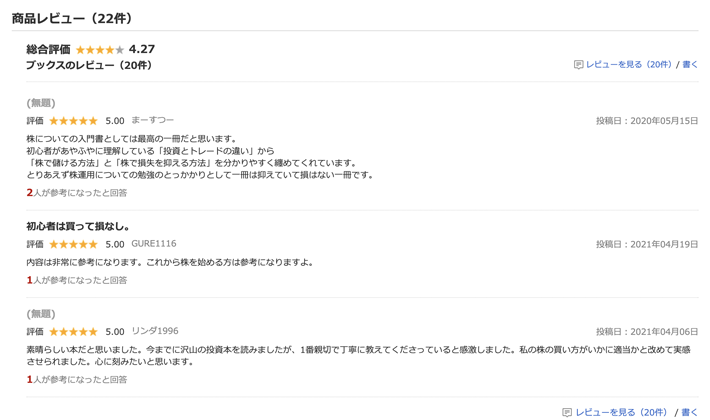Open reviewer まーすつー's name
710x420 pixels.
coord(153,121)
